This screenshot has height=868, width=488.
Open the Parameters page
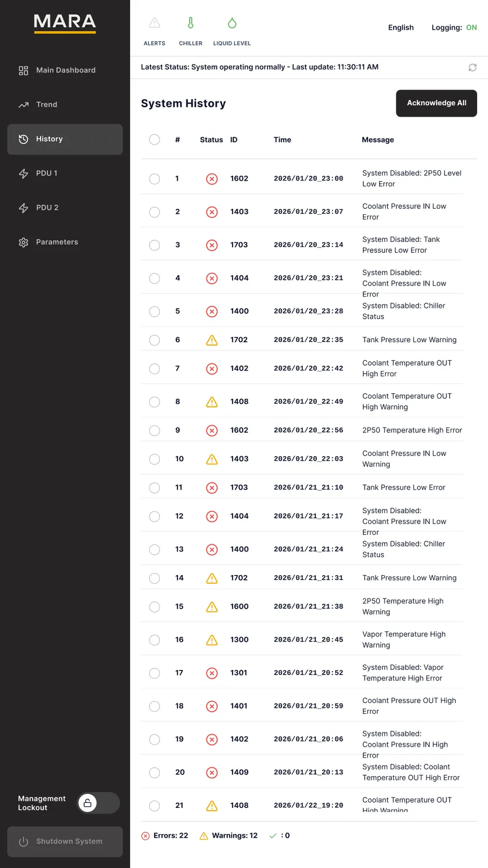(65, 242)
